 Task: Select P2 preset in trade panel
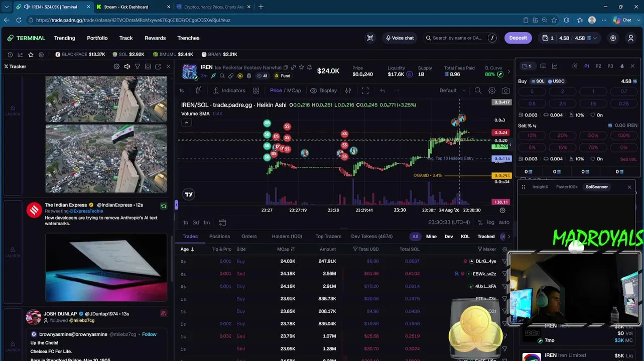[x=598, y=66]
